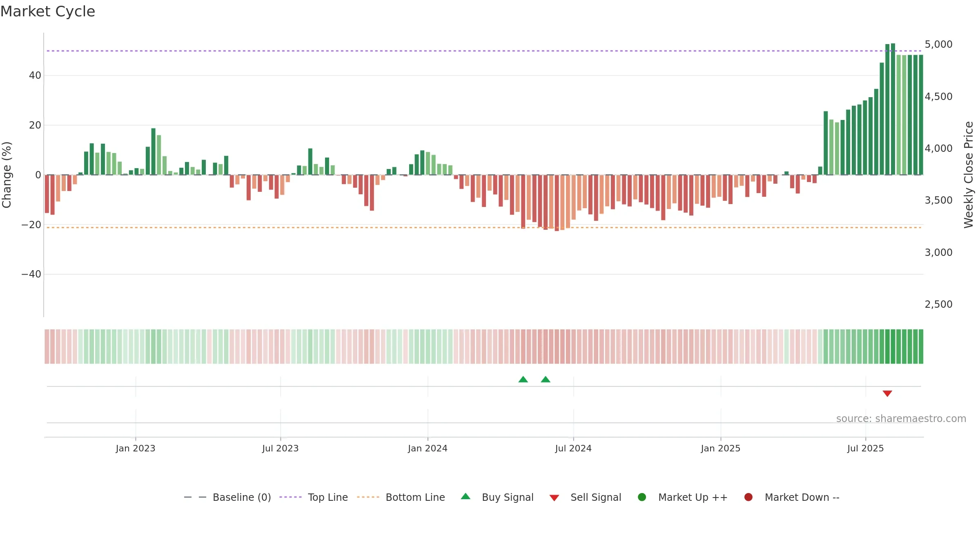This screenshot has height=551, width=980.
Task: Toggle the Bottom Line legend entry
Action: (x=401, y=497)
